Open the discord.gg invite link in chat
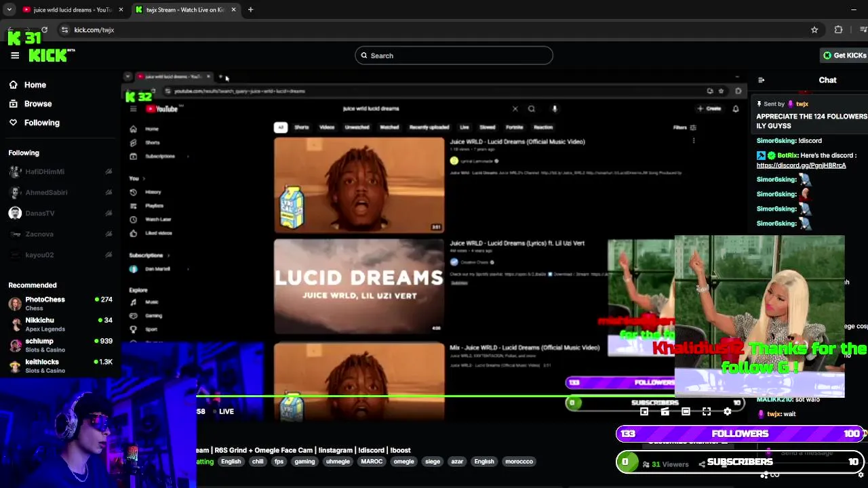Screen dimensions: 868x488 pyautogui.click(x=801, y=165)
